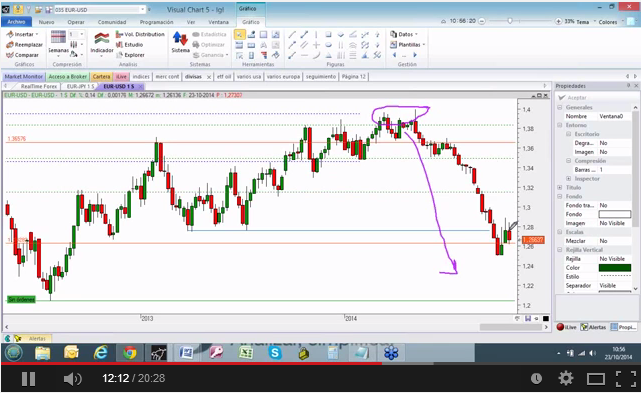
Task: Switch video to theater mode
Action: 596,379
